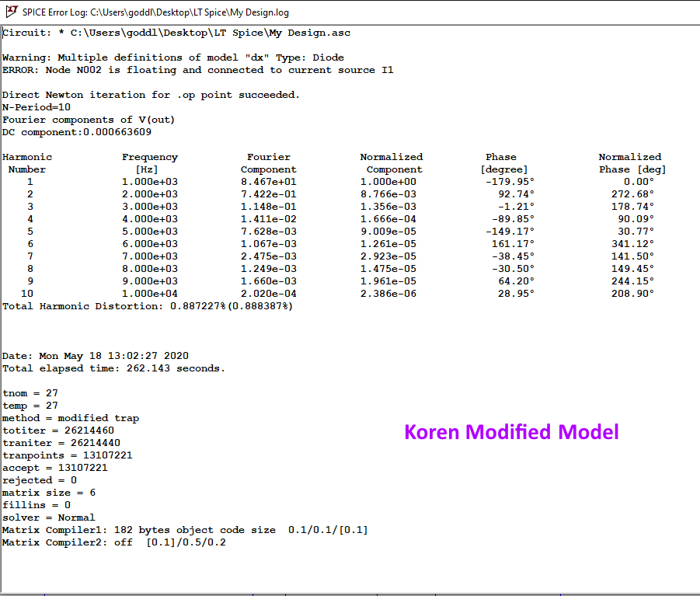Click normalized component 1.000e+00

[x=388, y=182]
